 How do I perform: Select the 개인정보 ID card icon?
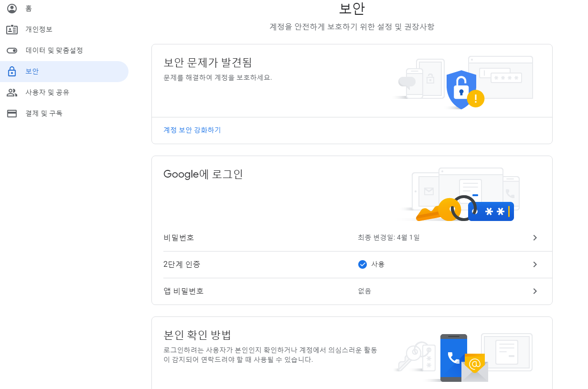coord(12,29)
